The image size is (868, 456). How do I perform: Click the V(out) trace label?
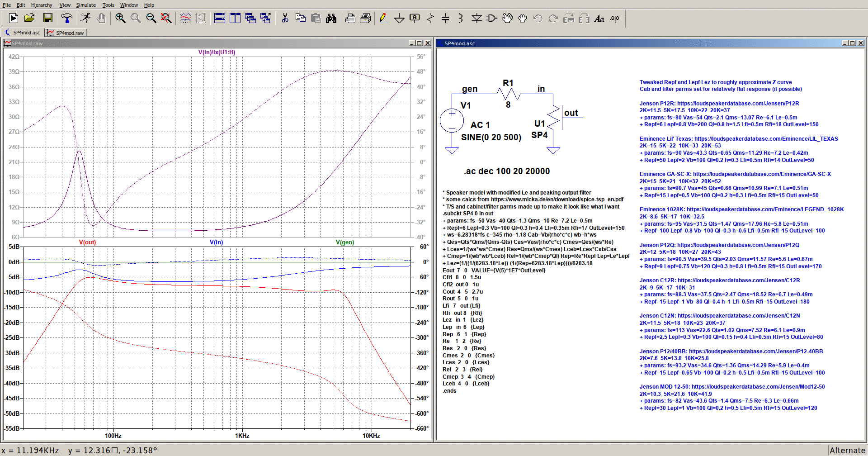click(87, 242)
